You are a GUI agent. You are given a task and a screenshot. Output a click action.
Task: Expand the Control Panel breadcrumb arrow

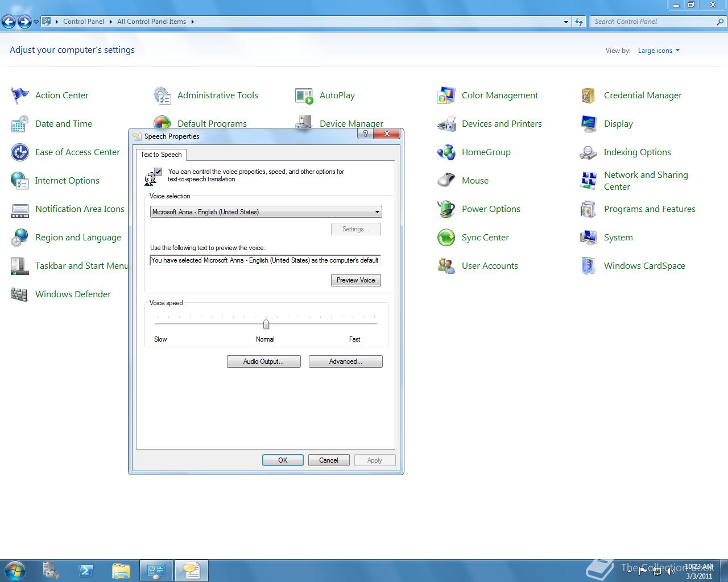(111, 22)
